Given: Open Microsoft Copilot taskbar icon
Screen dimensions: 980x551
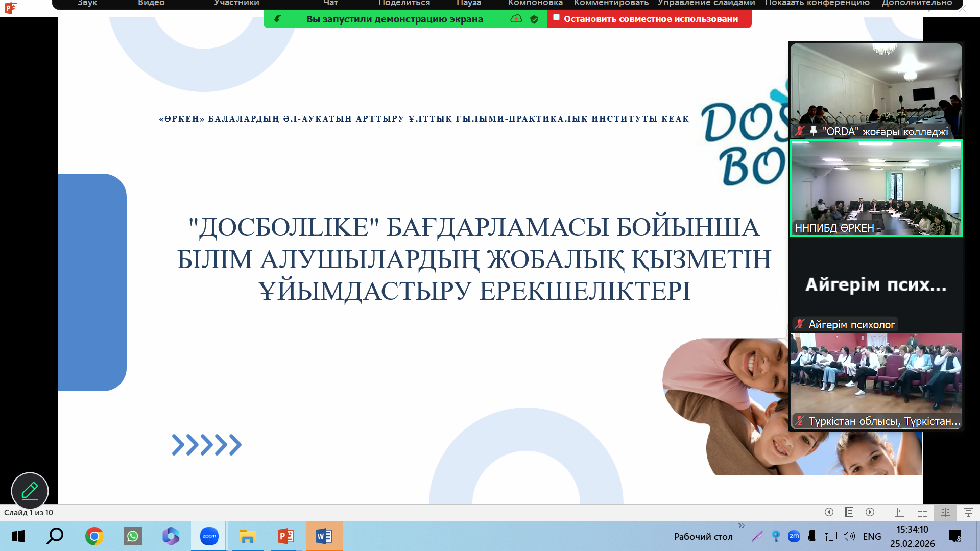Looking at the screenshot, I should coord(171,536).
